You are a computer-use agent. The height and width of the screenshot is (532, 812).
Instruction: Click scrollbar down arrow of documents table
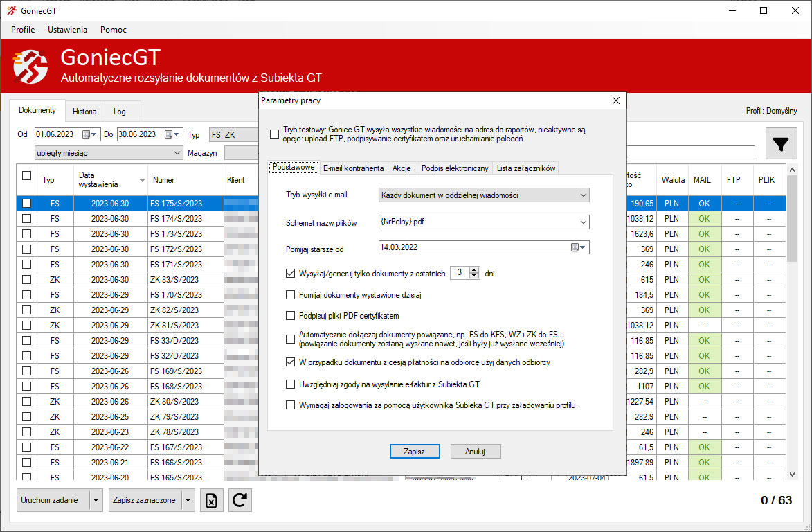(792, 475)
